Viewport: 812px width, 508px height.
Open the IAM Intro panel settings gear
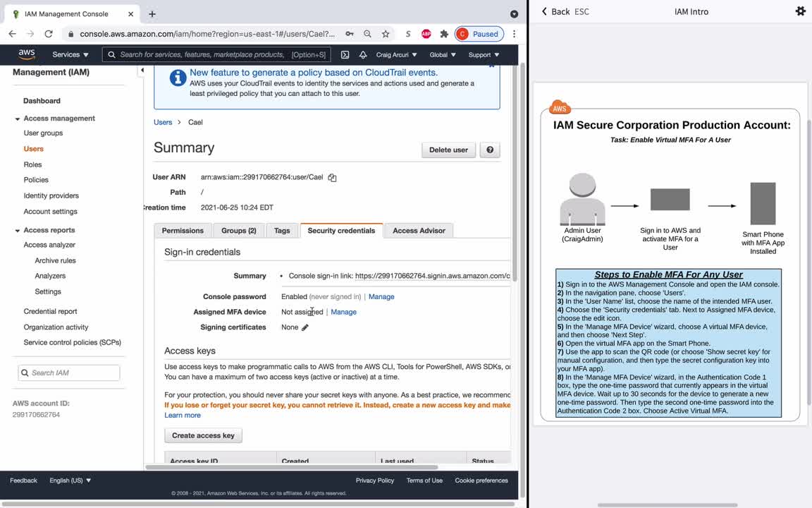click(x=800, y=11)
